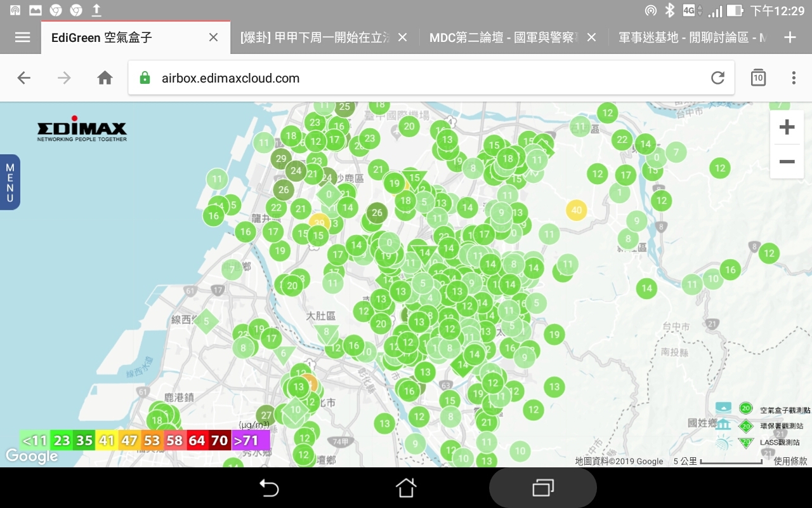The height and width of the screenshot is (508, 812).
Task: Close the EdiGreen 空氣盒子 tab
Action: (x=214, y=37)
